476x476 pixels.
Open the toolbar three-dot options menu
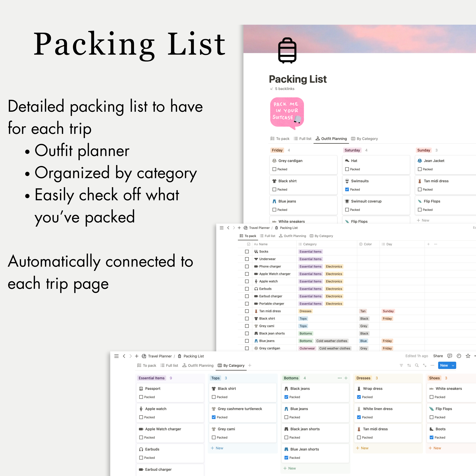432,365
